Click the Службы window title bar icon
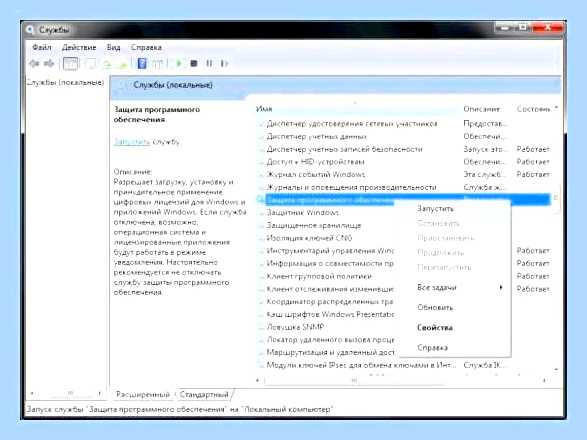Image resolution: width=587 pixels, height=440 pixels. click(30, 30)
